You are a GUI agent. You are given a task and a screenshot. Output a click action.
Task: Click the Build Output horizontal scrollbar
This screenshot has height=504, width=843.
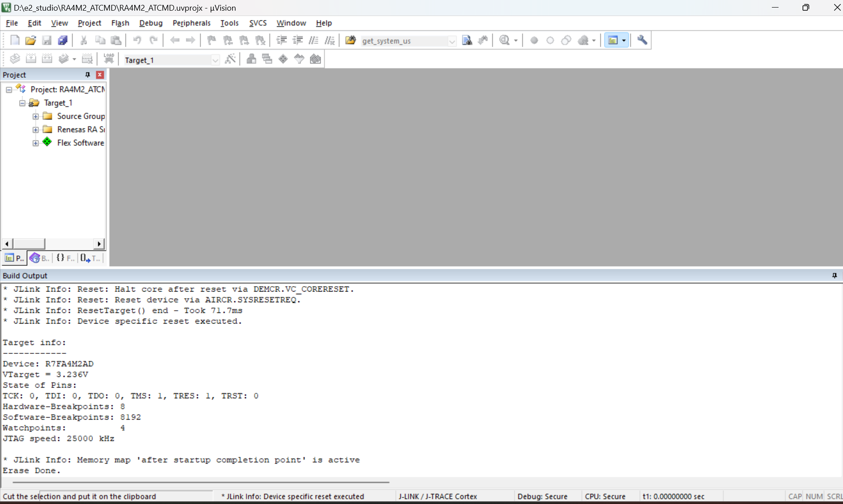(201, 482)
